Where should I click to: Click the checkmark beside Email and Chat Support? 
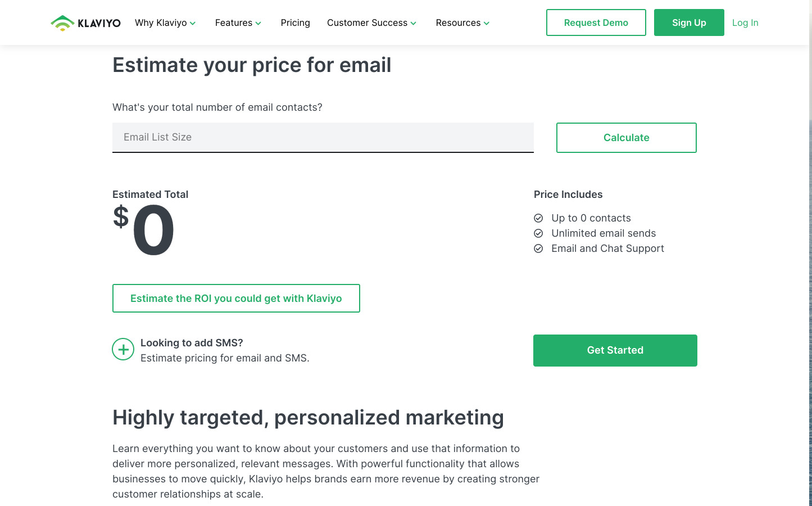click(538, 249)
